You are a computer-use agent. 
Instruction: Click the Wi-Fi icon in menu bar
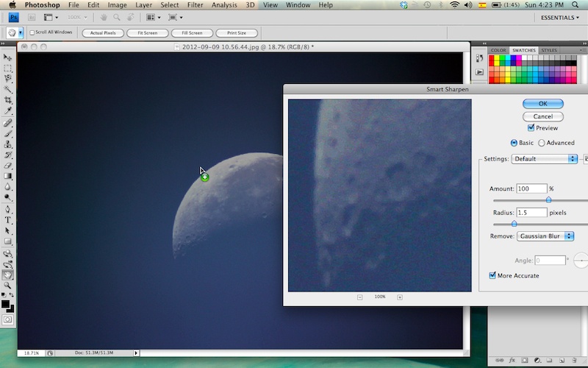(454, 5)
